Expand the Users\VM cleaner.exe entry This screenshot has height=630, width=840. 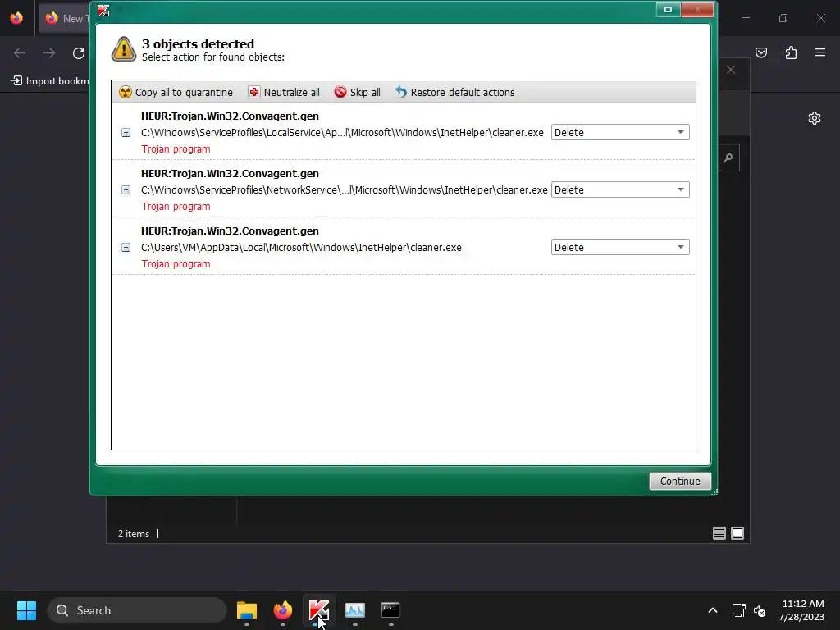(x=126, y=247)
